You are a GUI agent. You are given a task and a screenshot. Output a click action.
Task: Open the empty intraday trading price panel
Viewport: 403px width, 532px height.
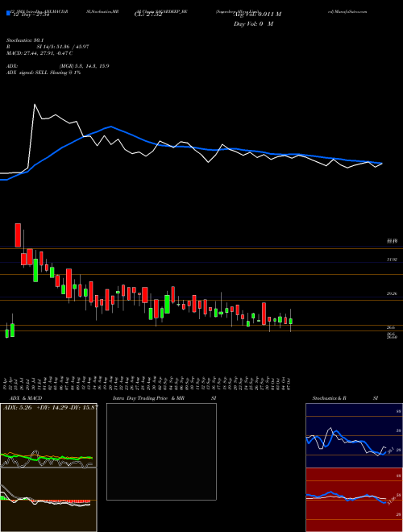(161, 451)
